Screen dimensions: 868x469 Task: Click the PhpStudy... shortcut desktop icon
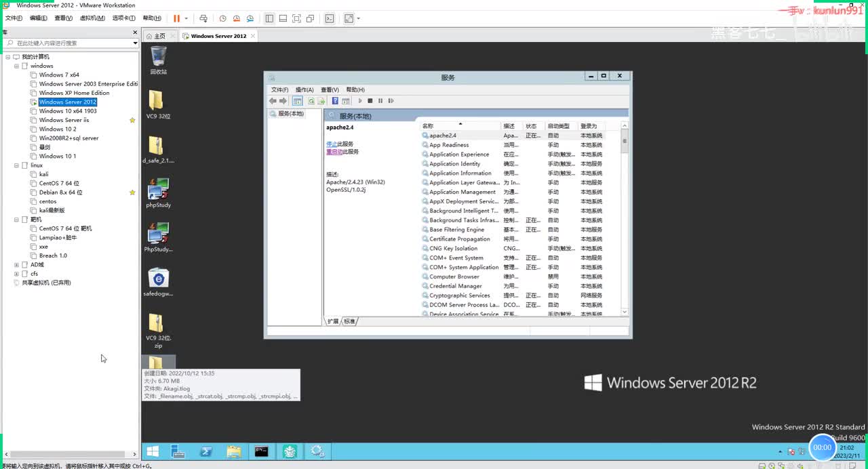158,238
